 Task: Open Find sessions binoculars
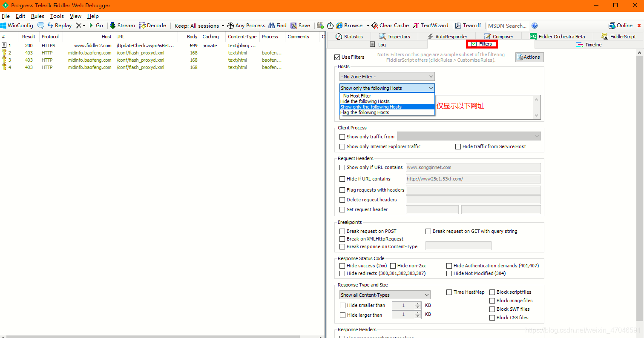pyautogui.click(x=277, y=26)
